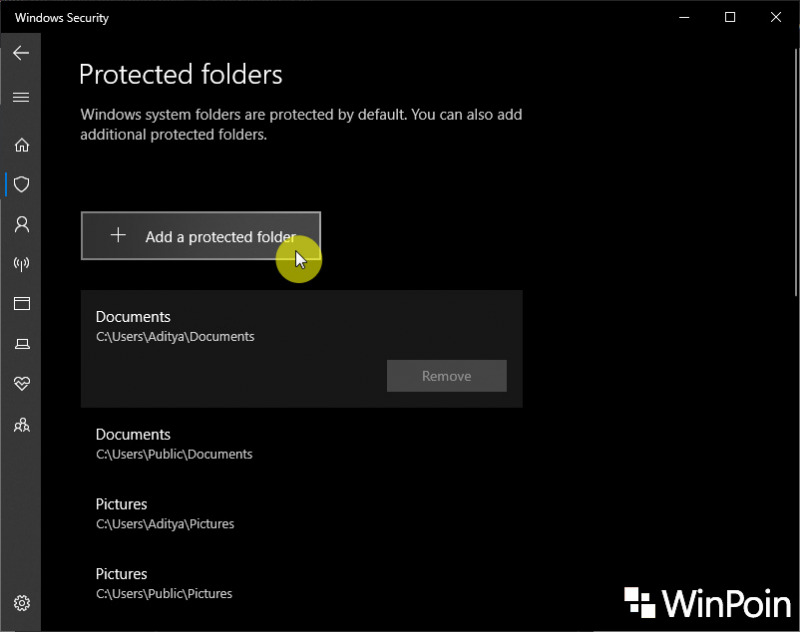
Task: Open Device performance & health heart icon
Action: point(21,384)
